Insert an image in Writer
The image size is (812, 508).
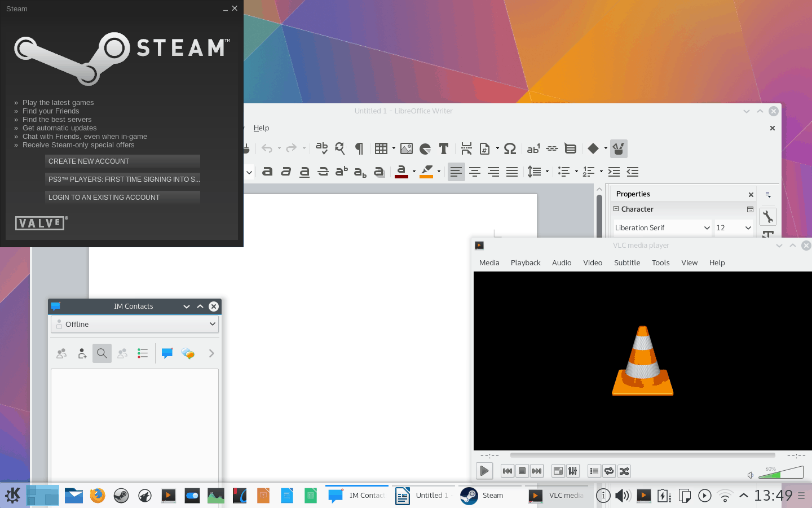tap(407, 148)
